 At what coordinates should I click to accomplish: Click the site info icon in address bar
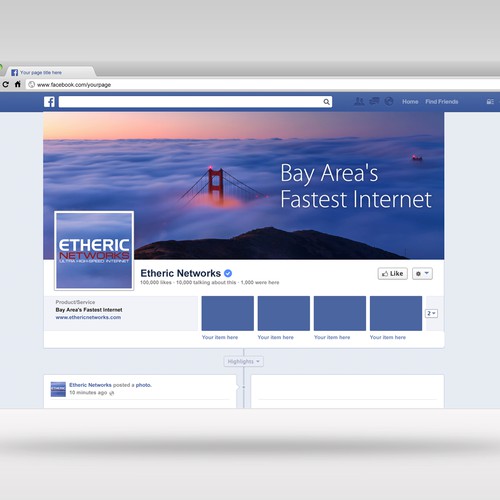(31, 85)
